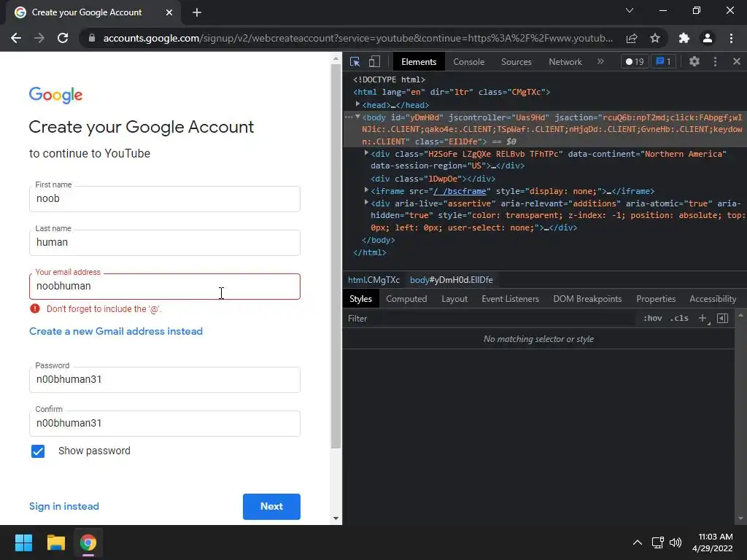This screenshot has height=560, width=747.
Task: Open a new browser tab
Action: [x=197, y=12]
